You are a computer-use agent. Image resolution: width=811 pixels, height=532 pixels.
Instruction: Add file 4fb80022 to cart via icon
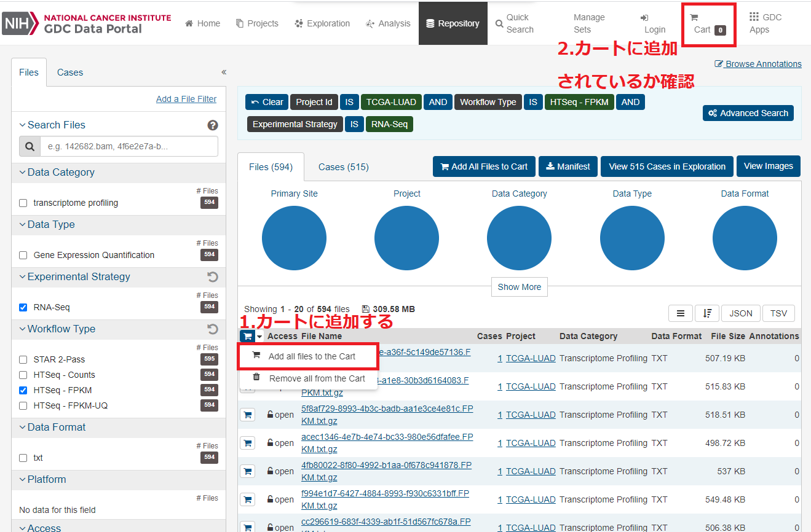click(247, 471)
